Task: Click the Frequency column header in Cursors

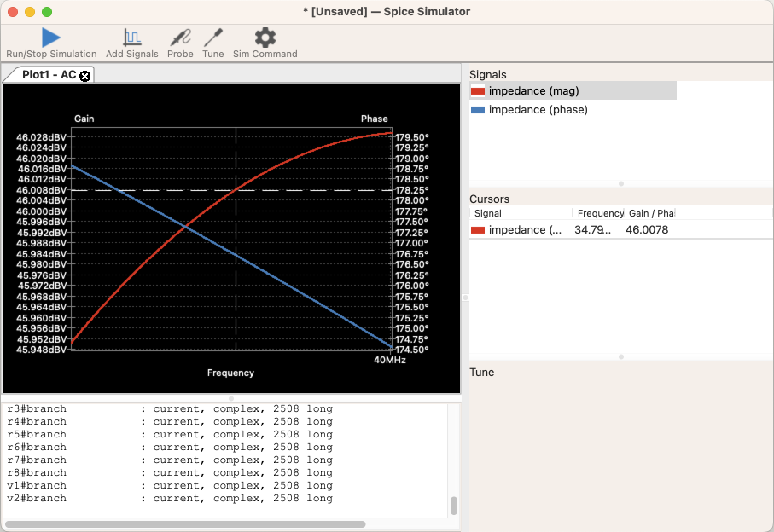Action: pyautogui.click(x=600, y=213)
